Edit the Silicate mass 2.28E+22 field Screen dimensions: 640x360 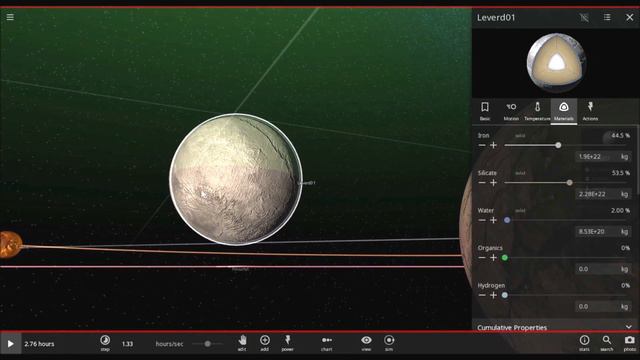[596, 194]
